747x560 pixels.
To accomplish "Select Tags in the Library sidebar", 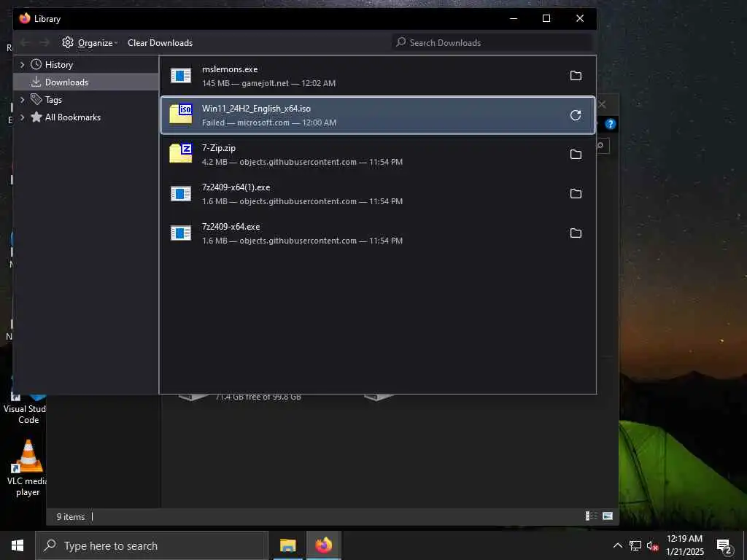I will click(x=86, y=99).
